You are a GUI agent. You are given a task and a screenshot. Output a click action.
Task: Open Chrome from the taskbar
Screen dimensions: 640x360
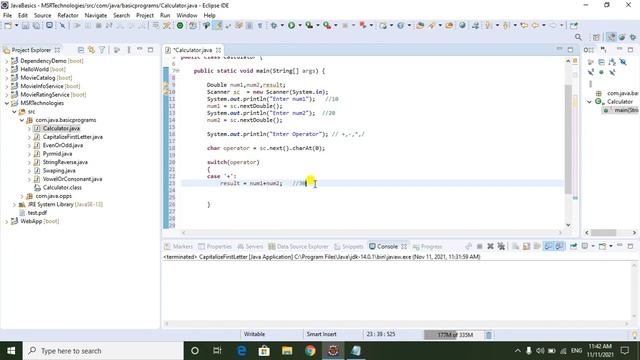[310, 351]
